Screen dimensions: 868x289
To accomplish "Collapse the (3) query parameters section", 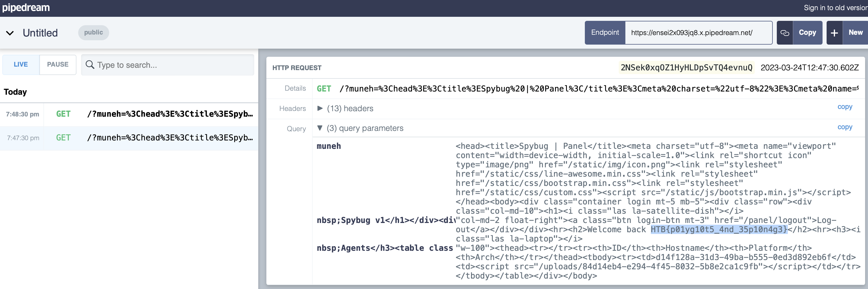I will [320, 128].
